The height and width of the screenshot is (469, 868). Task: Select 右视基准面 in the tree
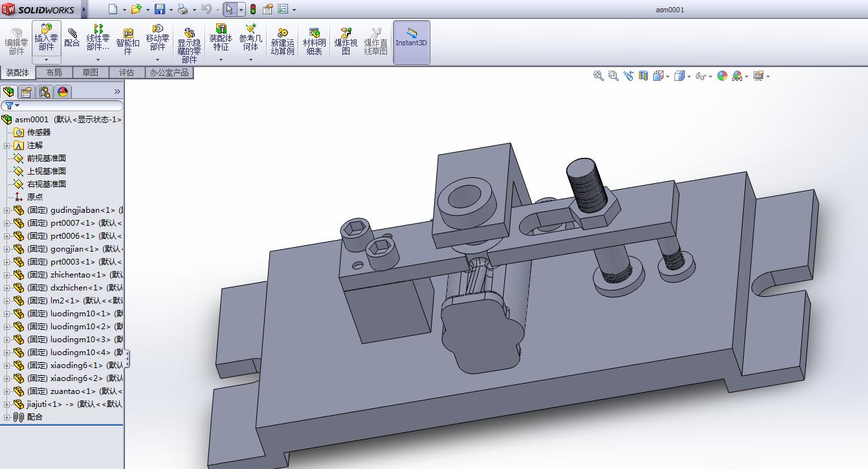[46, 184]
